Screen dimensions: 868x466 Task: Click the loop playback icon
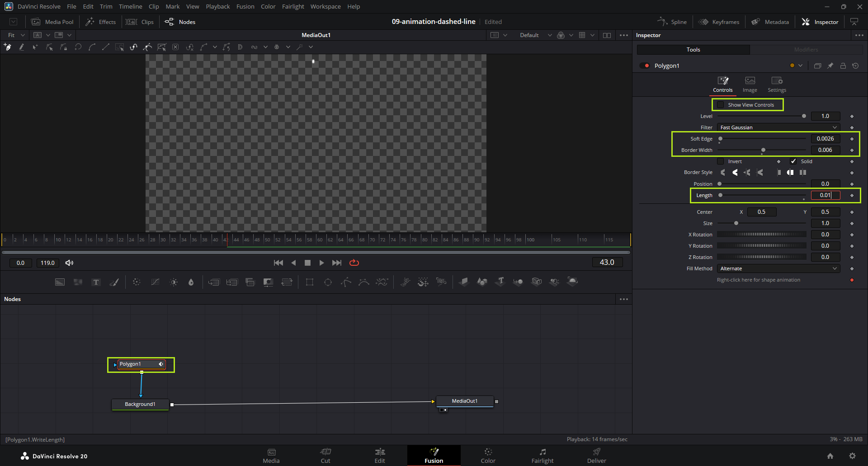coord(354,263)
